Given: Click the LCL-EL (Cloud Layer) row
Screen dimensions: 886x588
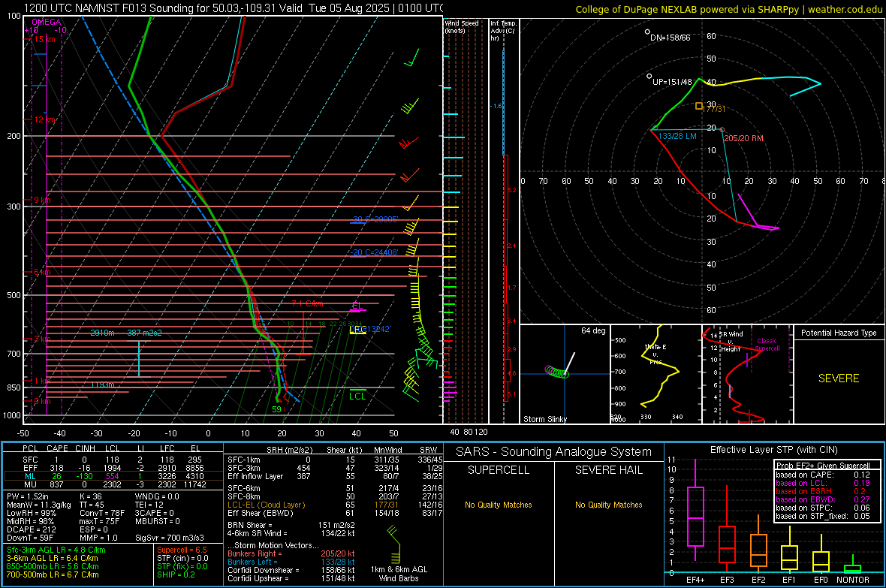Looking at the screenshot, I should tap(335, 505).
